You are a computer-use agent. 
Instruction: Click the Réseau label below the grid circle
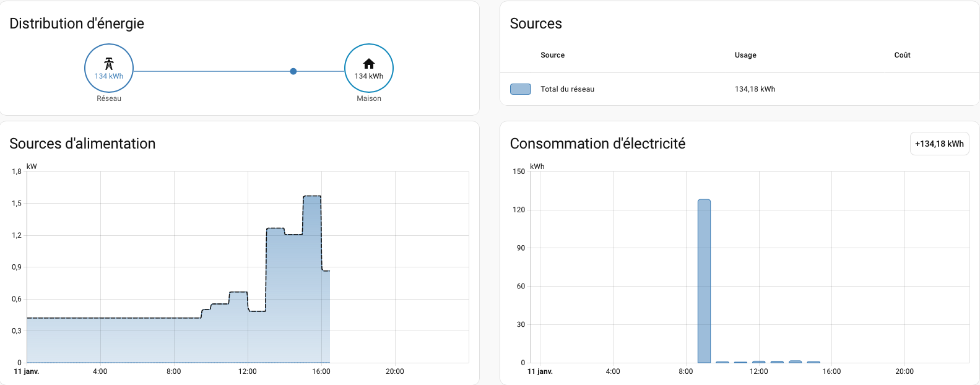(109, 98)
